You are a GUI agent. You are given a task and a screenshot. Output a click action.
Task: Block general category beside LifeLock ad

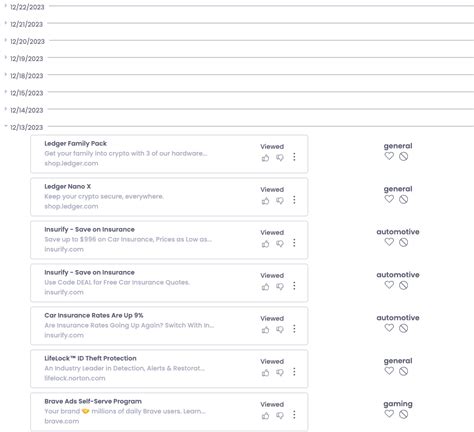(x=404, y=371)
